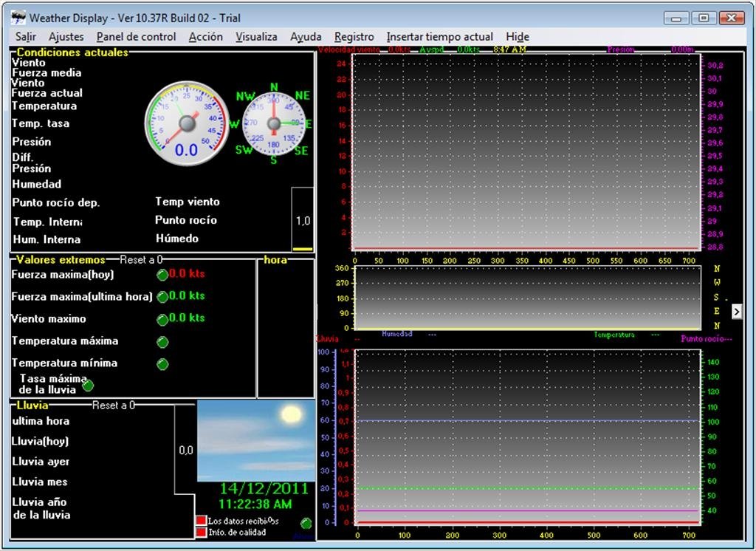
Task: Click the wind direction graph
Action: [x=526, y=298]
